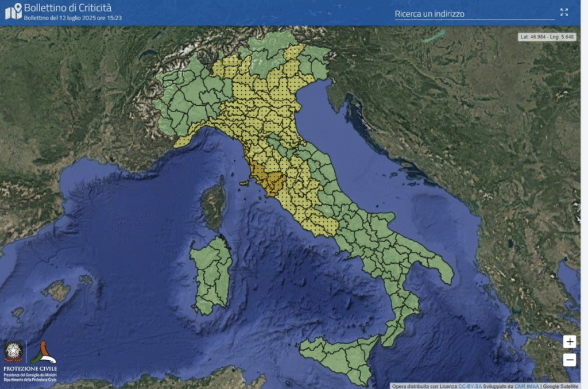The height and width of the screenshot is (389, 588).
Task: Zoom out with the minus button
Action: point(569,360)
